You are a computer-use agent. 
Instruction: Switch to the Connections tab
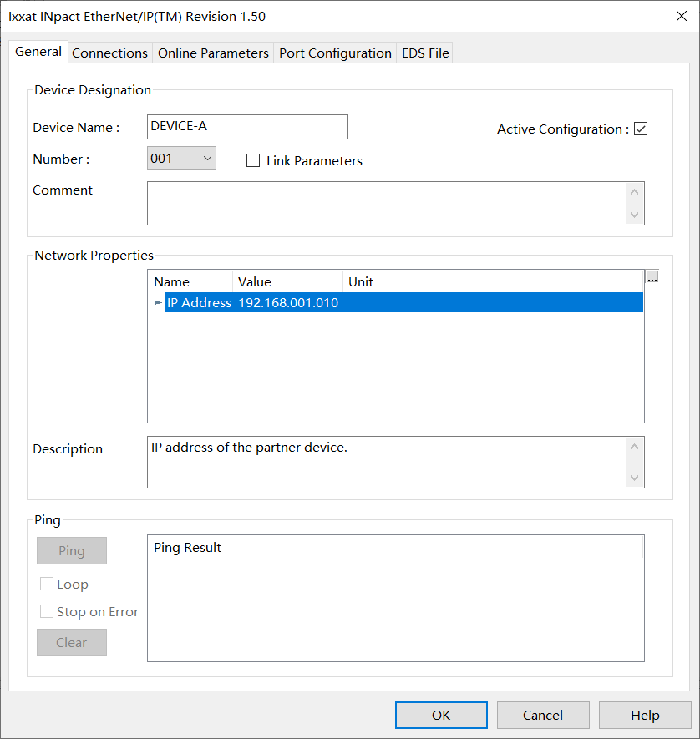pyautogui.click(x=109, y=53)
